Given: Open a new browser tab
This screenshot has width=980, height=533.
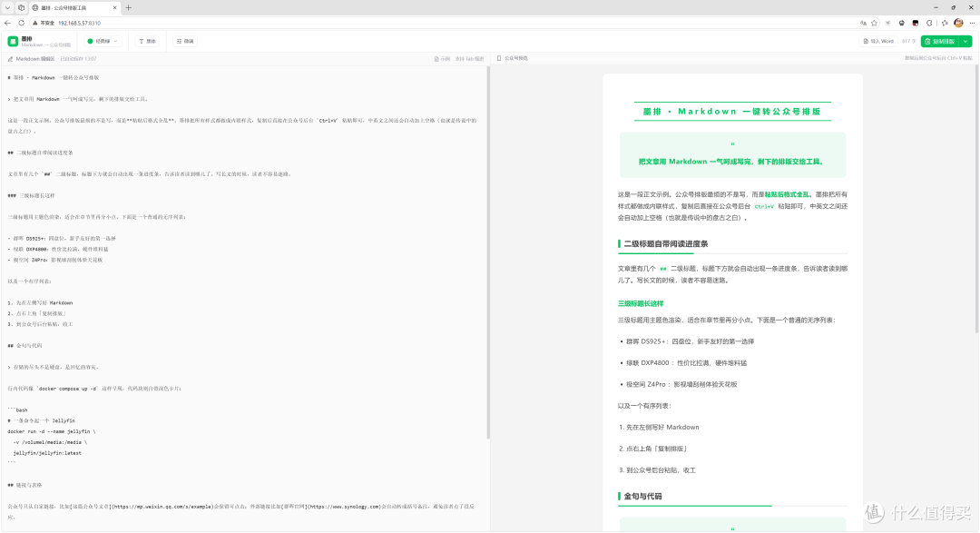Looking at the screenshot, I should point(129,7).
